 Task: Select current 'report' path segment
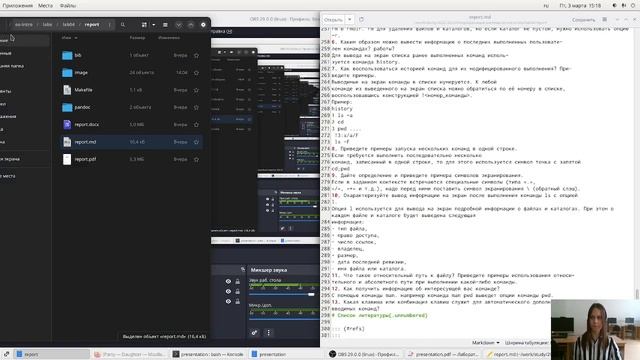coord(92,25)
